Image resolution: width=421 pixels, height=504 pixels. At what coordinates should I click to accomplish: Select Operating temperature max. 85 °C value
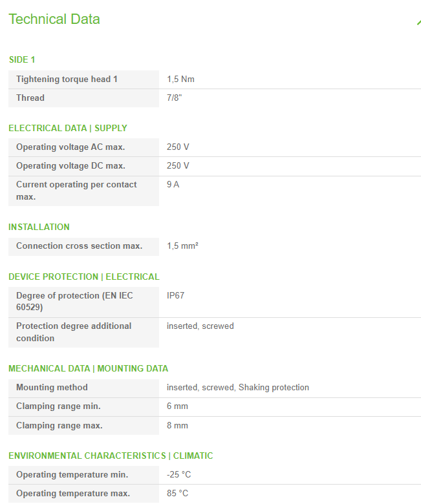[178, 494]
